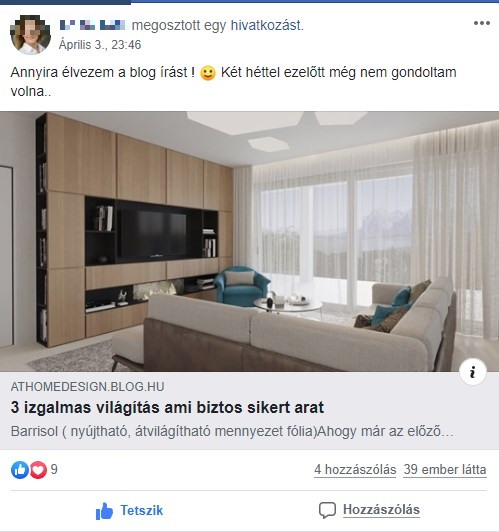Click the Hozzászólás comment button
The image size is (499, 532).
pyautogui.click(x=369, y=510)
